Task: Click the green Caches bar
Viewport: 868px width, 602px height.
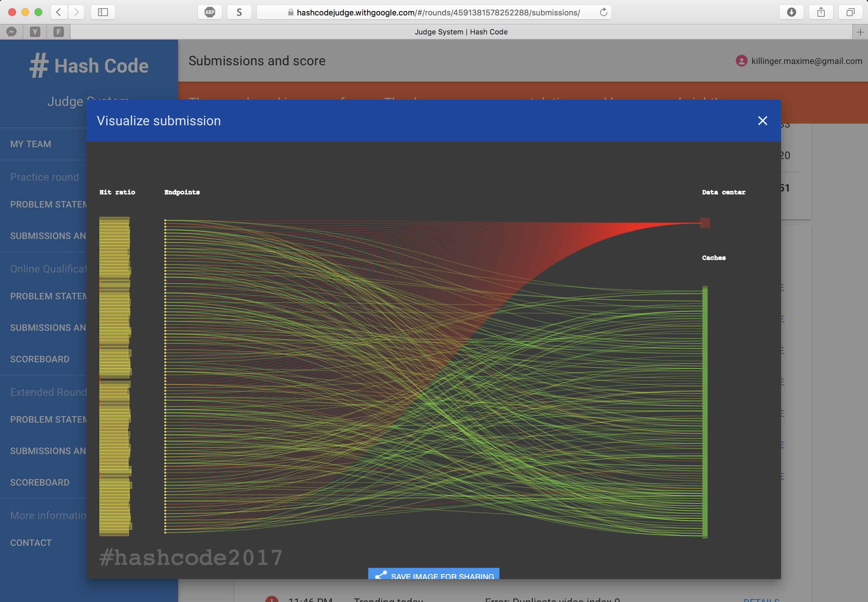Action: 705,411
